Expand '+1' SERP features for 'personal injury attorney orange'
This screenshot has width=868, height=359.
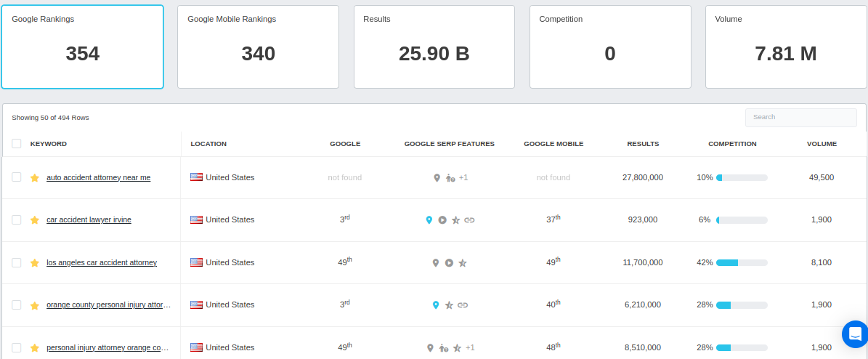click(x=470, y=347)
